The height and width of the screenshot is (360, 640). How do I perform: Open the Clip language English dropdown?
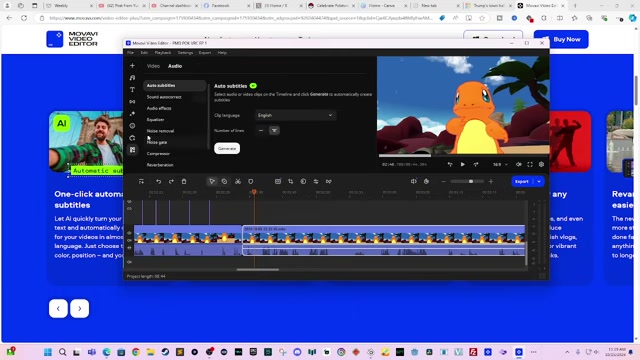(x=296, y=116)
